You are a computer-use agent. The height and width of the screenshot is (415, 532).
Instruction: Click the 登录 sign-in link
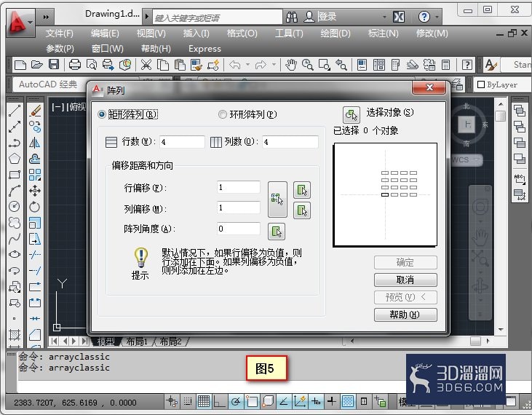pos(327,16)
